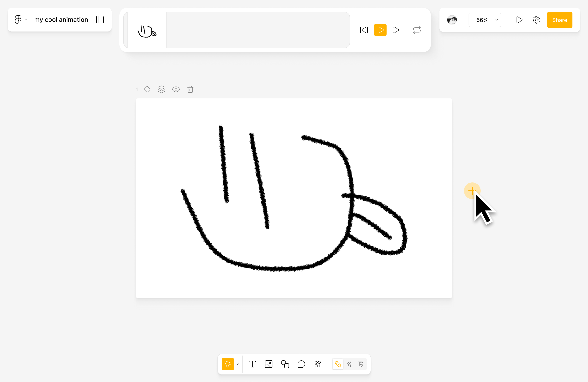Select the Image insert tool

tap(269, 364)
